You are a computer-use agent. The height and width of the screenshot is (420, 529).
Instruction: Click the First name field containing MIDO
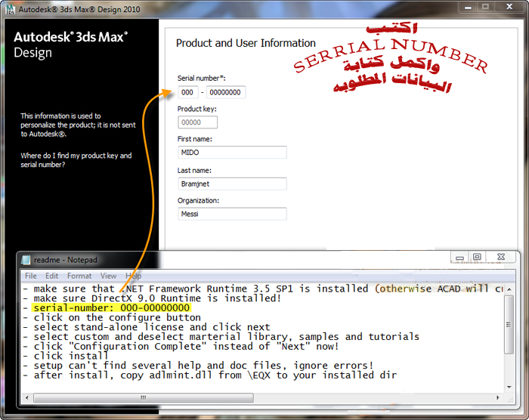(x=231, y=153)
